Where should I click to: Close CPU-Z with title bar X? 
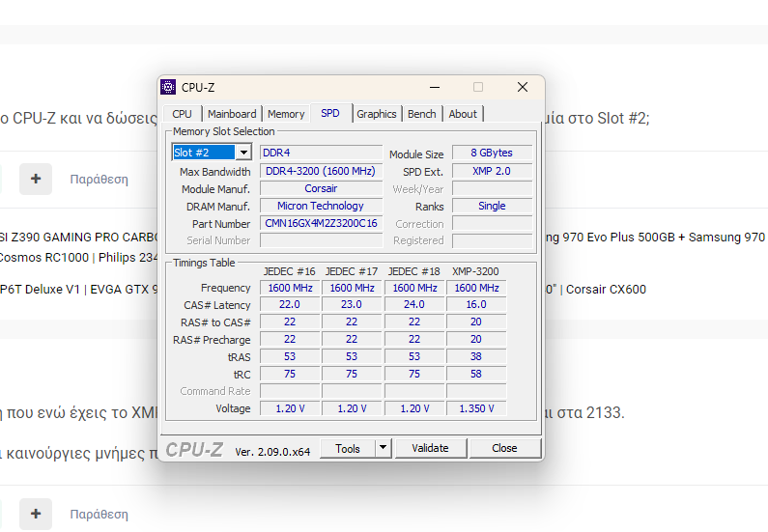click(522, 87)
